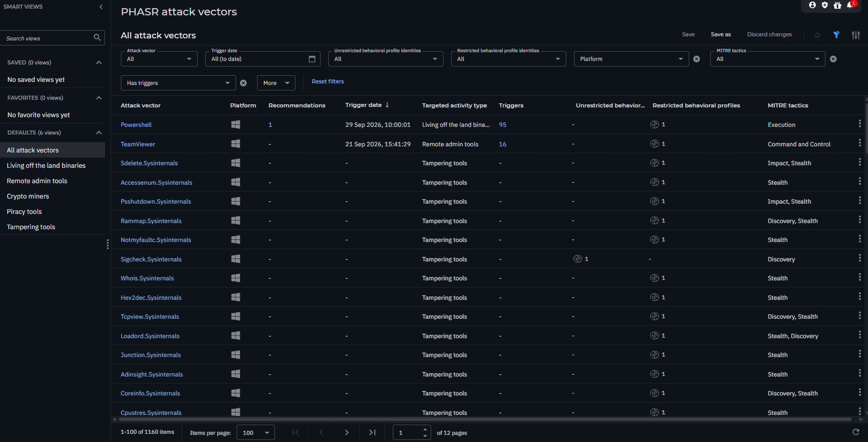Viewport: 868px width, 442px height.
Task: Open the gift icon in top bar
Action: (x=837, y=5)
